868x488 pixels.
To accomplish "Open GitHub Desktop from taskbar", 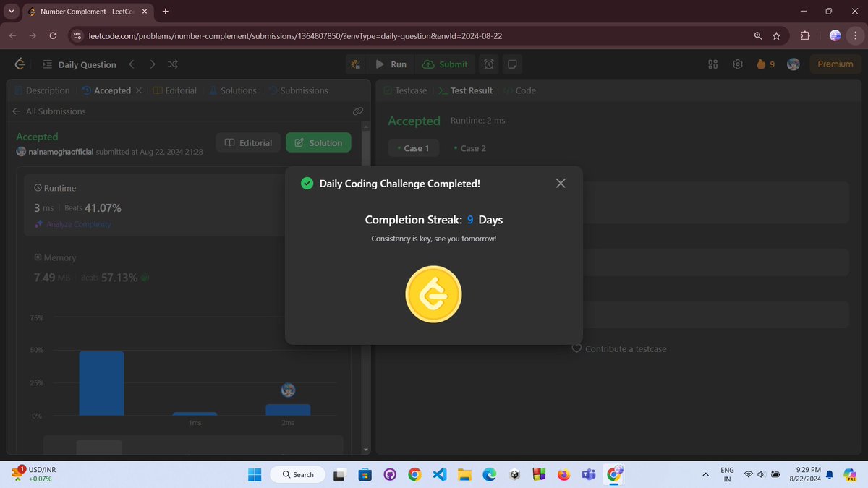I will coord(390,474).
